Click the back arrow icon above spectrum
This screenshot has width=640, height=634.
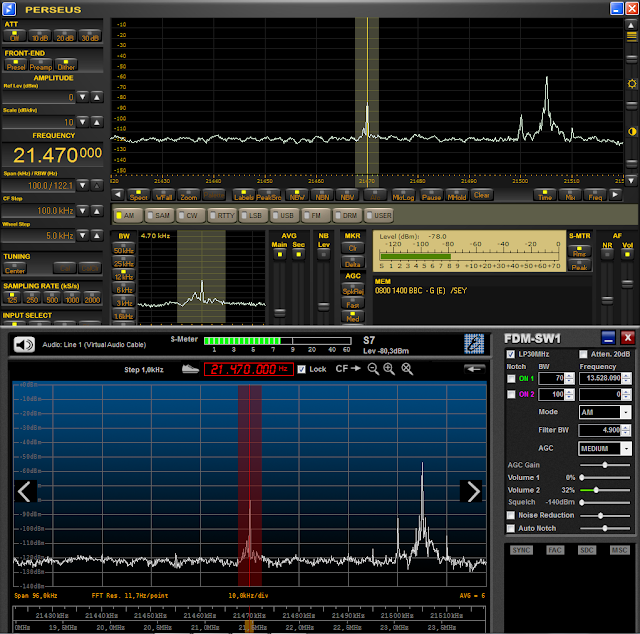(474, 369)
